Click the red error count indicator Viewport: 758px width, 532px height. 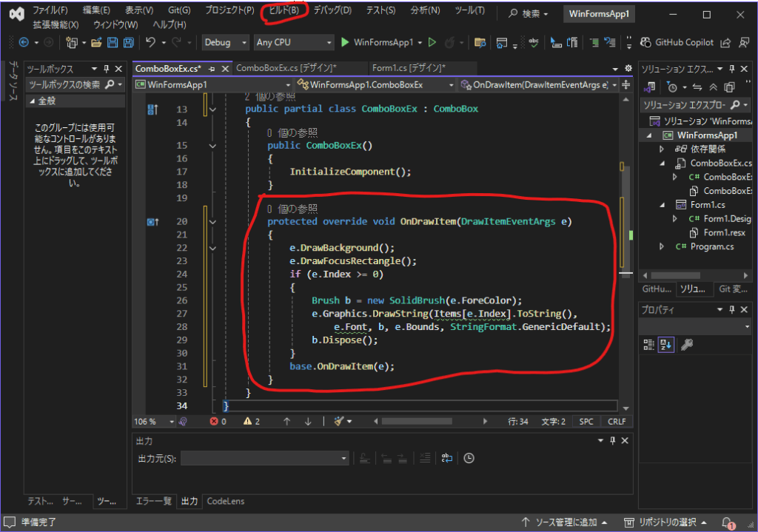coord(218,421)
